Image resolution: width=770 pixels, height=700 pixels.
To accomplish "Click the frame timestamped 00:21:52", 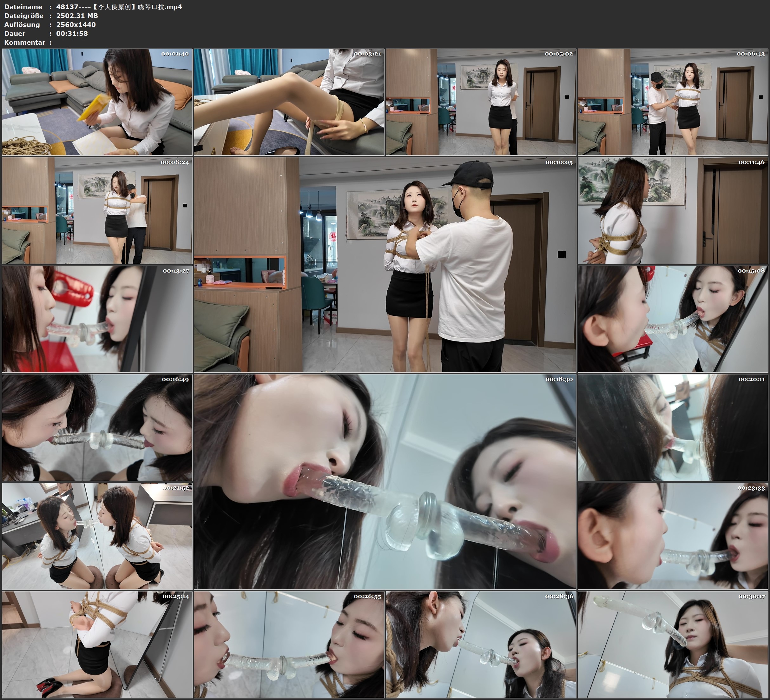I will tap(97, 536).
